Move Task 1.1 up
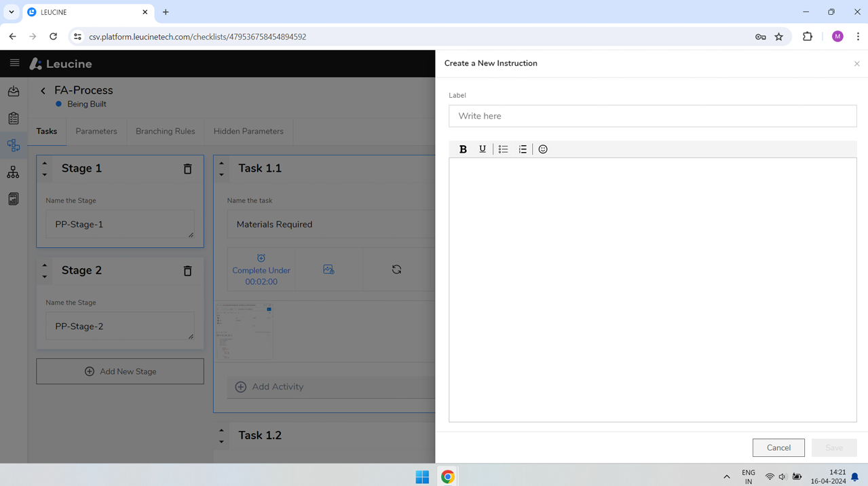This screenshot has width=868, height=486. coord(221,163)
